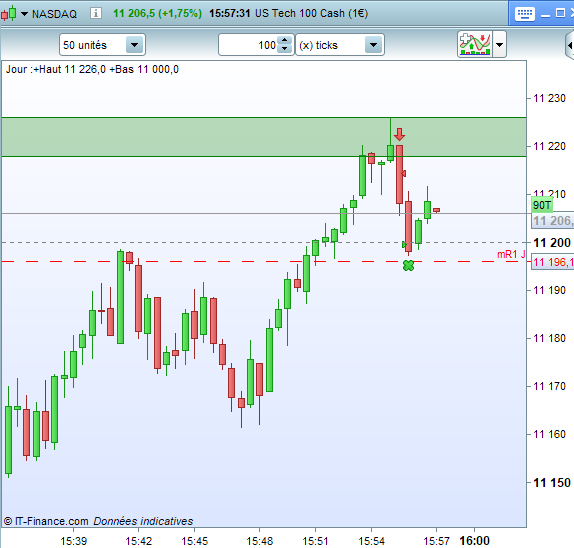
Task: Click the green X position close marker
Action: [408, 265]
